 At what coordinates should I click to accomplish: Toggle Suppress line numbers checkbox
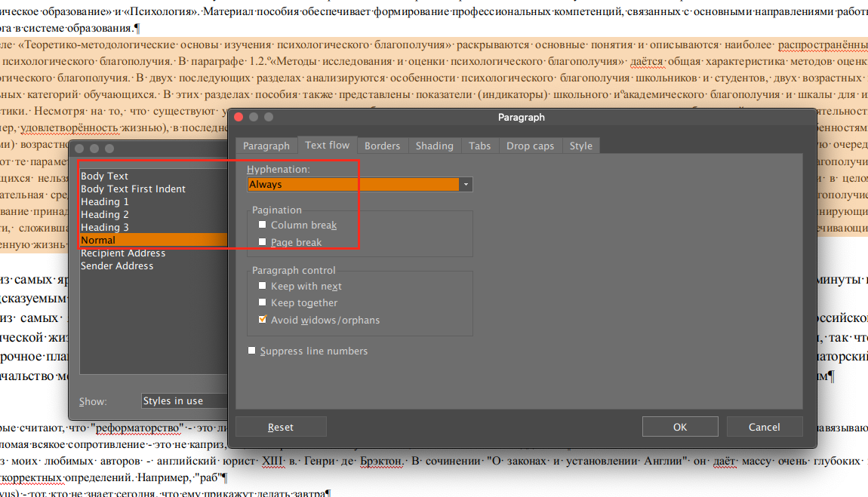point(252,351)
